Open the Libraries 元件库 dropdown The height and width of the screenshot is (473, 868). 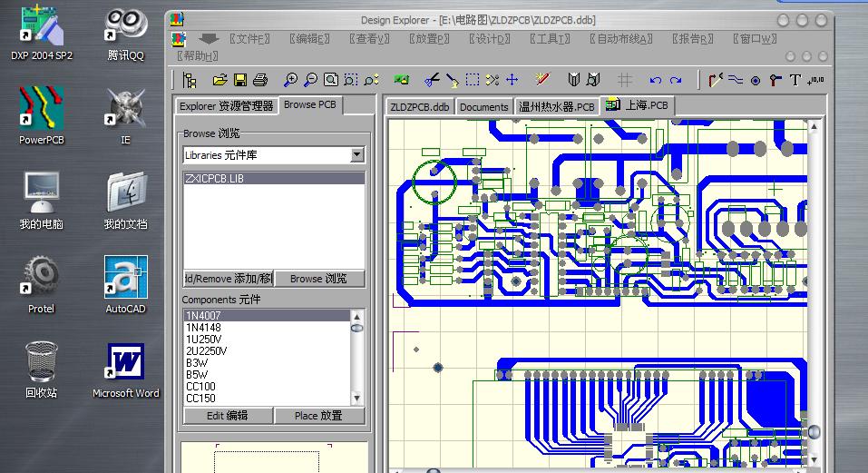356,155
